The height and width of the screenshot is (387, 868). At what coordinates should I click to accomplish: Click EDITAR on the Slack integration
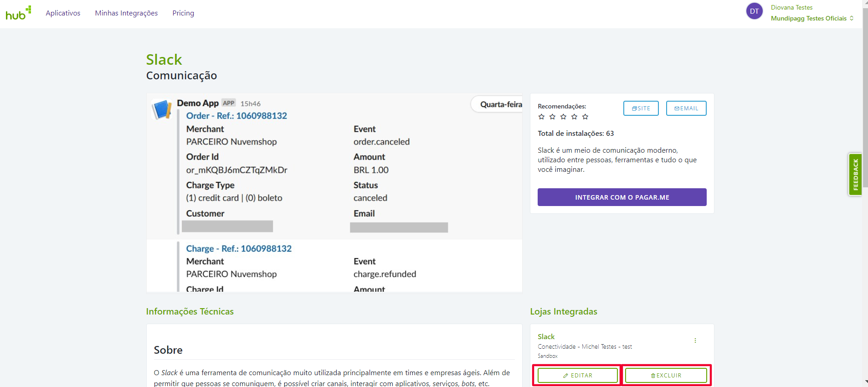pos(577,376)
